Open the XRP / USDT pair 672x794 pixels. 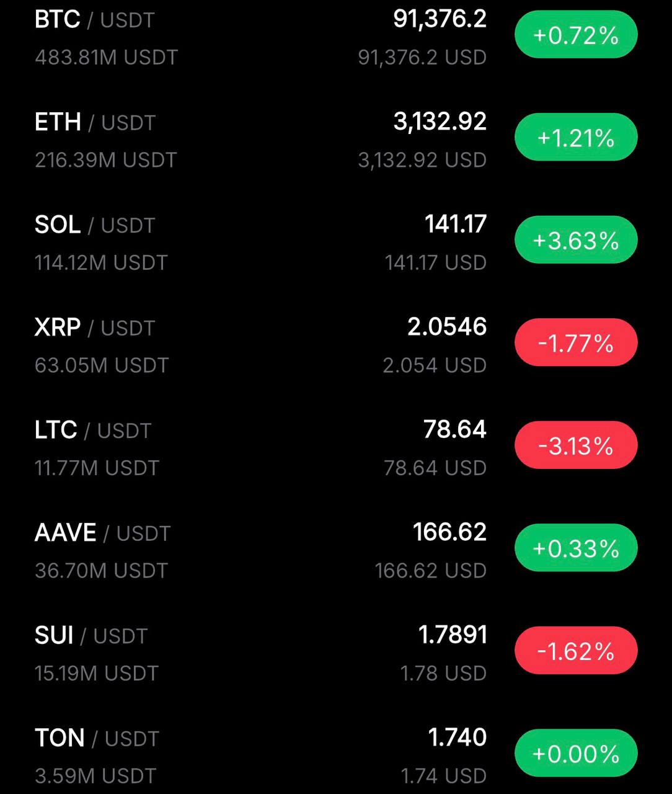pos(94,328)
